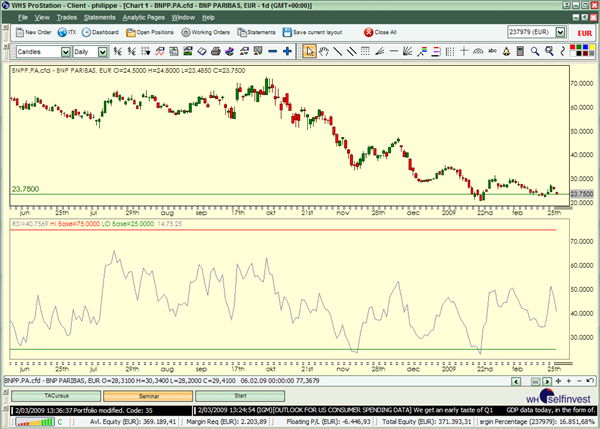
Task: Activate the magnifier zoom tool
Action: 535,51
